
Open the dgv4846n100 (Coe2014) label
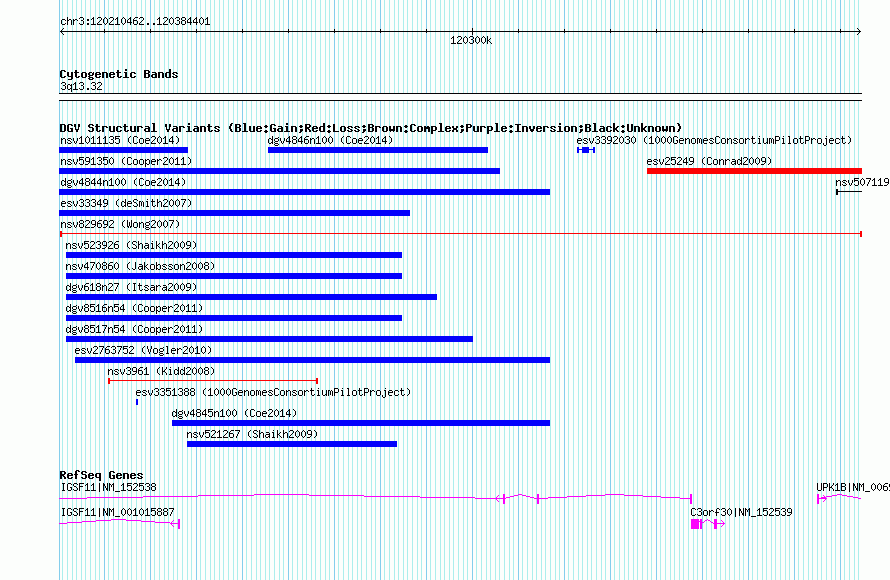(330, 140)
